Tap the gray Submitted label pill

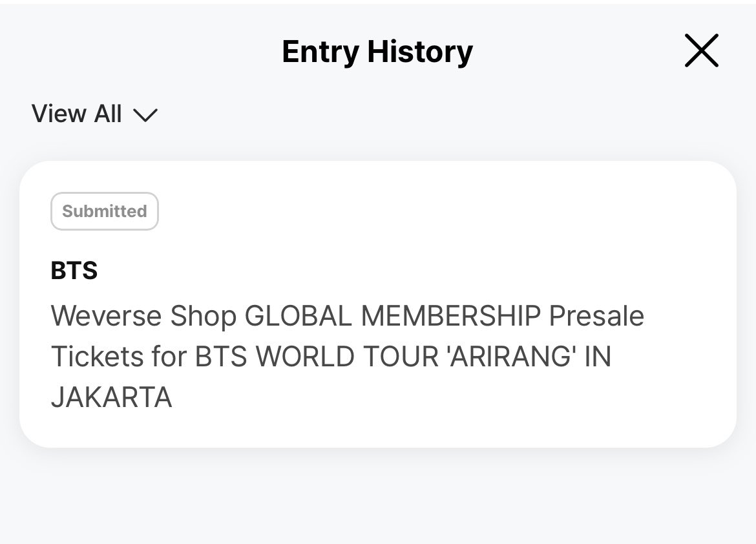pos(105,211)
